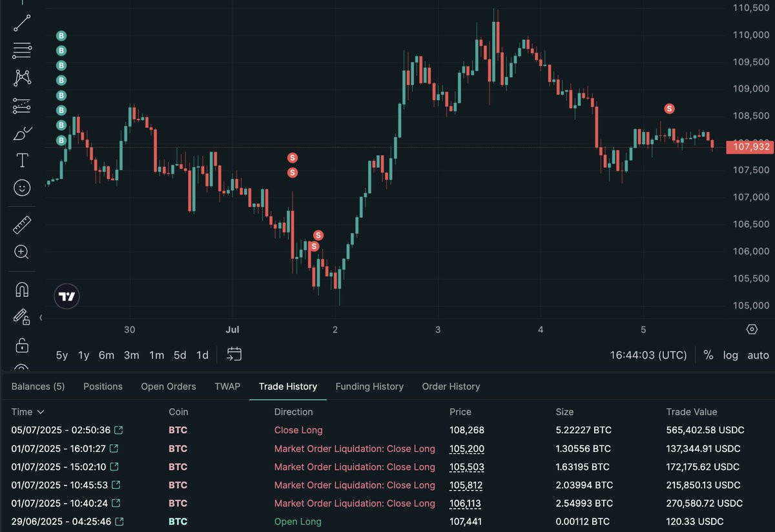Click the Direction column header
The image size is (775, 532).
(293, 412)
